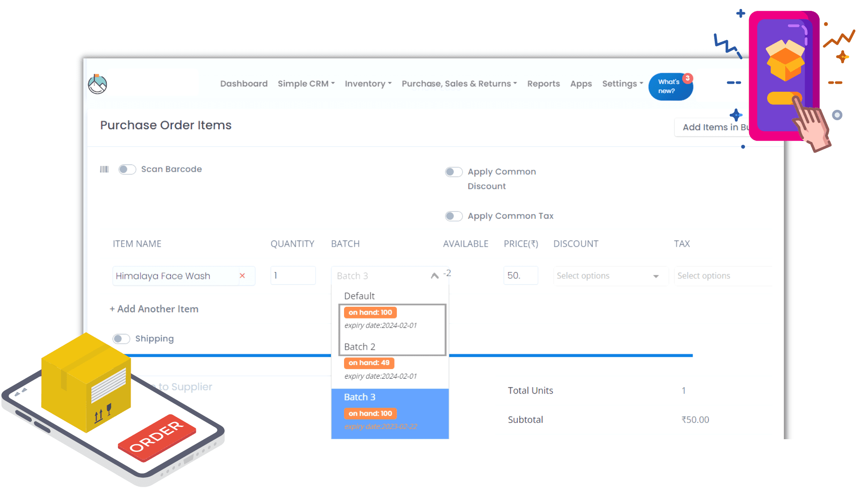
Task: Remove Himalaya Face Wash using the red X
Action: click(242, 276)
